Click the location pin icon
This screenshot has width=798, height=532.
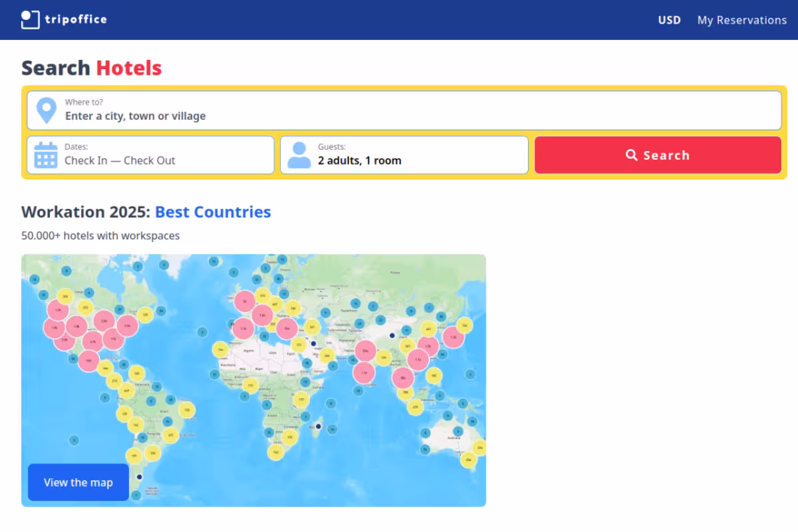(x=46, y=110)
